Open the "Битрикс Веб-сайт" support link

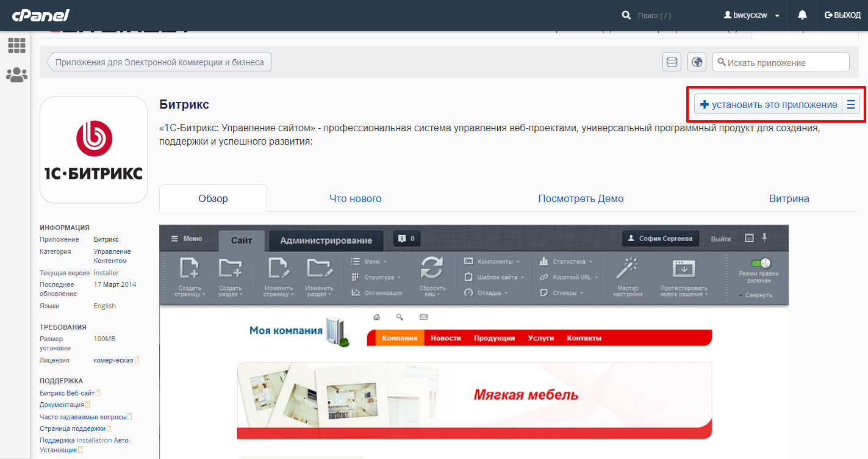[x=67, y=393]
